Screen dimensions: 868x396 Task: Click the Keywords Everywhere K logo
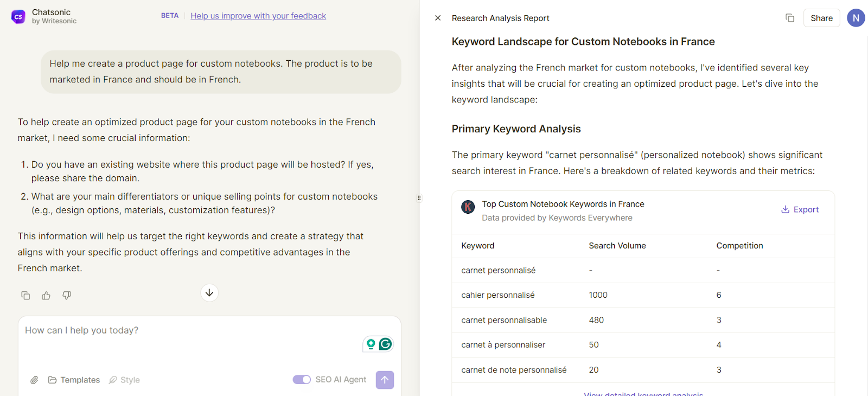[x=468, y=207]
